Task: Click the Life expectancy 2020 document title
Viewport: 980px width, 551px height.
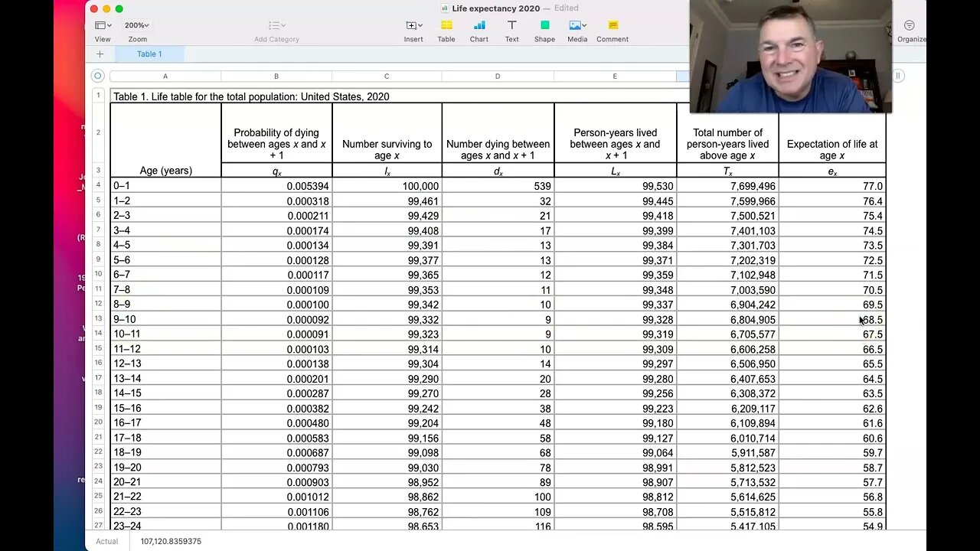Action: pos(495,8)
